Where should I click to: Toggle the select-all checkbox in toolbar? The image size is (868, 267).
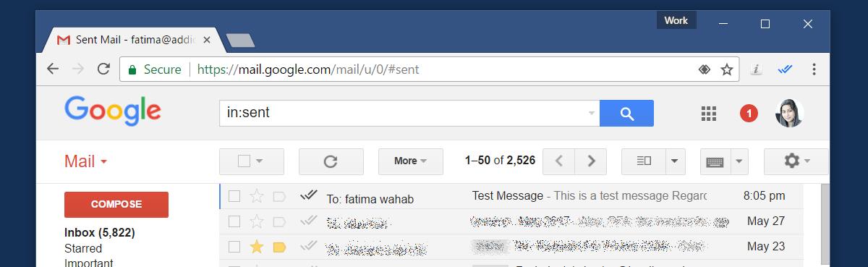coord(244,161)
